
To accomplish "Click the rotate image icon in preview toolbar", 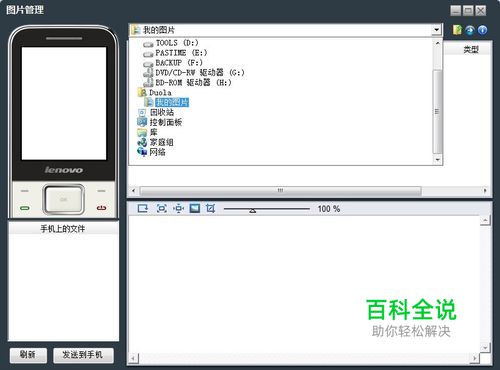I will (x=143, y=208).
